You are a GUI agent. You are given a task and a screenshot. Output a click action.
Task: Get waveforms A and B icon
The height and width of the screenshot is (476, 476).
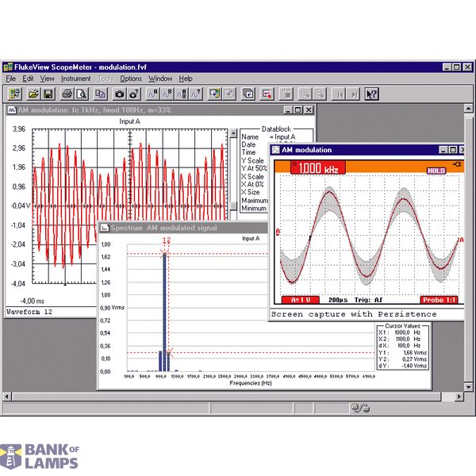(x=182, y=94)
